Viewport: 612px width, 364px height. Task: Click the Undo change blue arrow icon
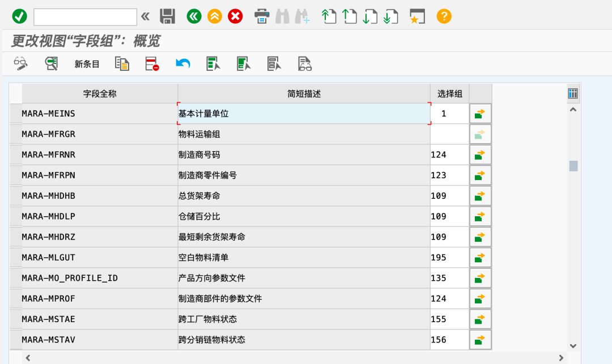point(183,64)
